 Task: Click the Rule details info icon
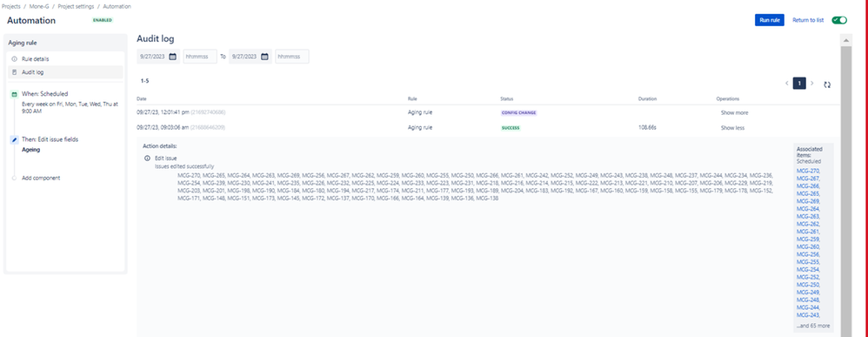15,58
